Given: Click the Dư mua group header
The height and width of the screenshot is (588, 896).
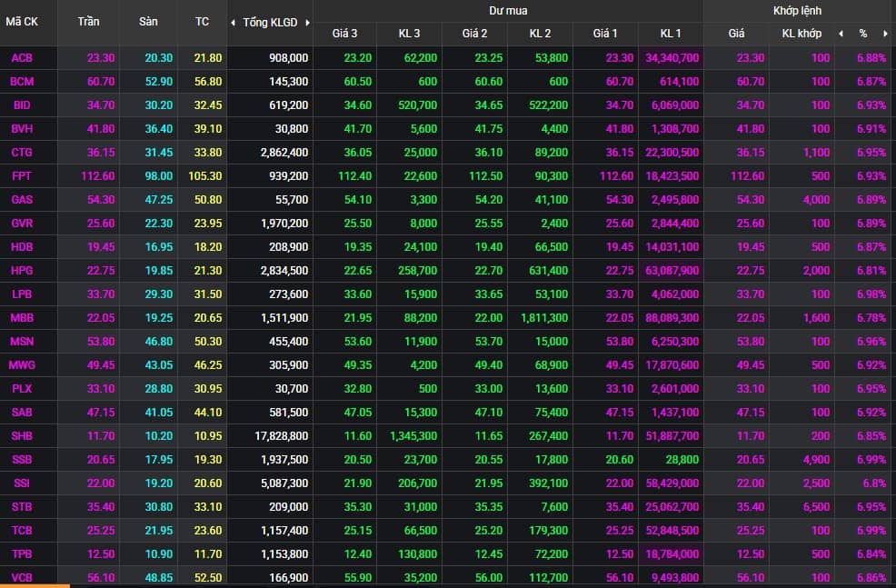Looking at the screenshot, I should coord(508,11).
